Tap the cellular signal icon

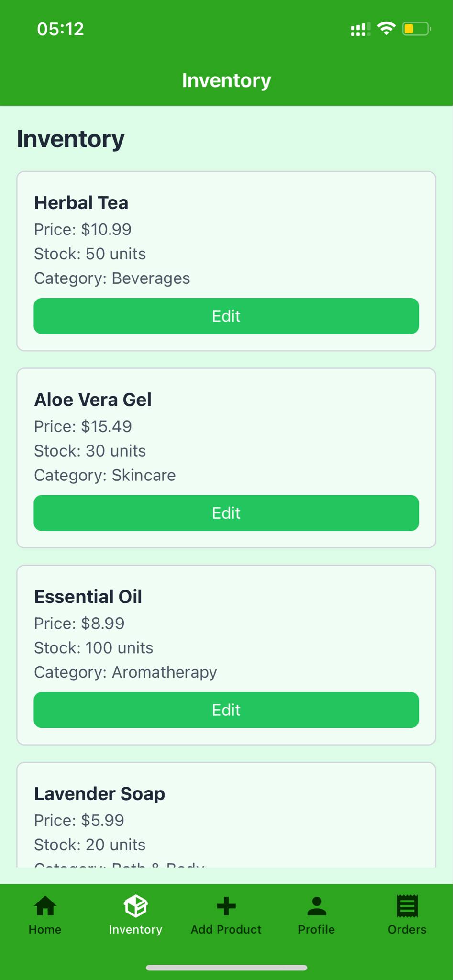[360, 29]
